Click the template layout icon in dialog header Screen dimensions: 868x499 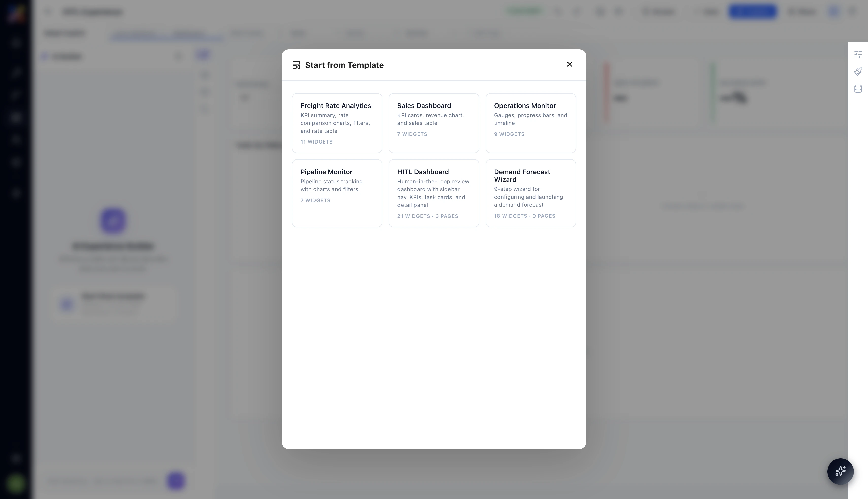[x=296, y=65]
